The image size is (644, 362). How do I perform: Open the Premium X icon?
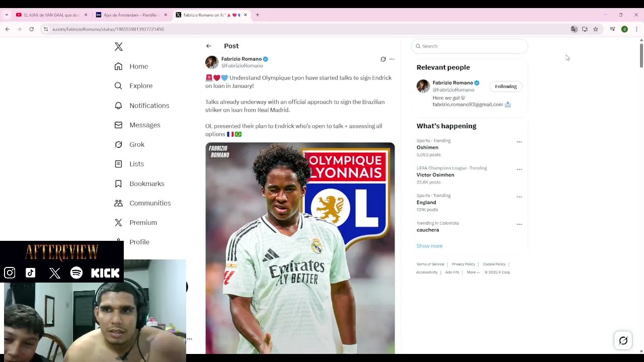coord(118,222)
